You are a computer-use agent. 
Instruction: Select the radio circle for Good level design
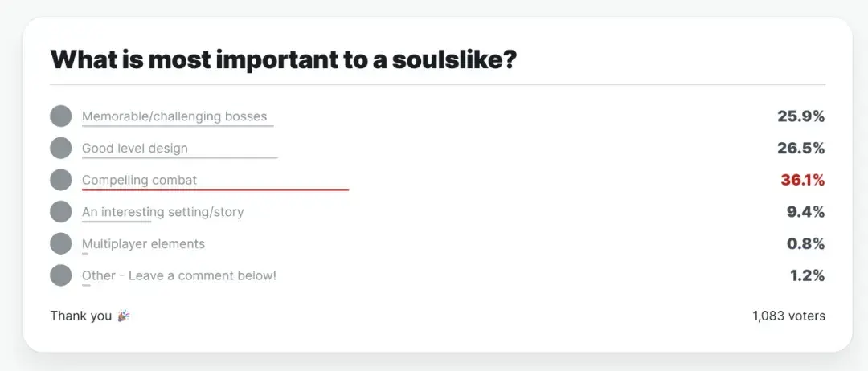point(61,149)
